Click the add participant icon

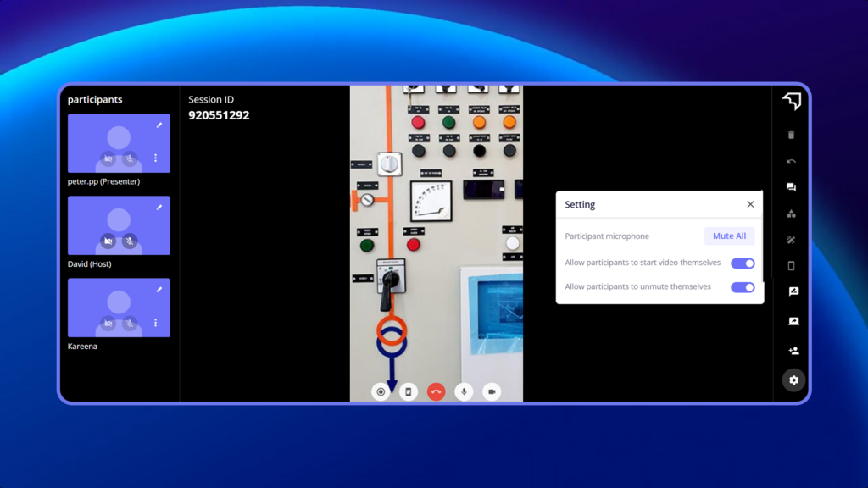click(793, 351)
